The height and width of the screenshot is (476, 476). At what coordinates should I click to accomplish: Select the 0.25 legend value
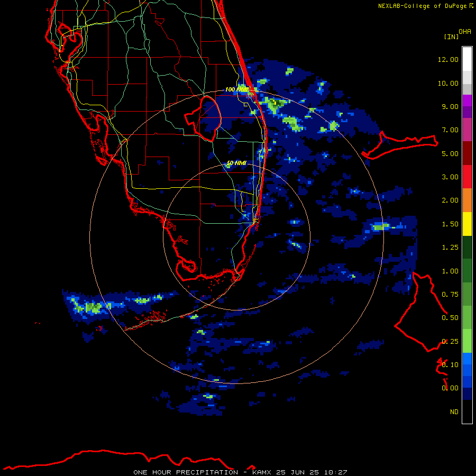pos(450,342)
